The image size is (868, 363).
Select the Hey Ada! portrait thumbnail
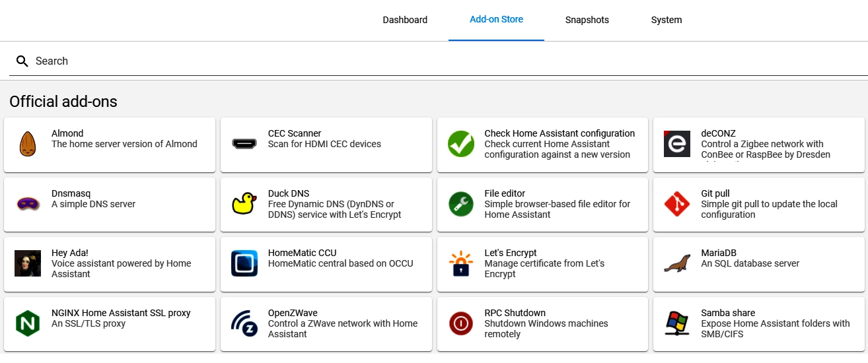point(28,263)
